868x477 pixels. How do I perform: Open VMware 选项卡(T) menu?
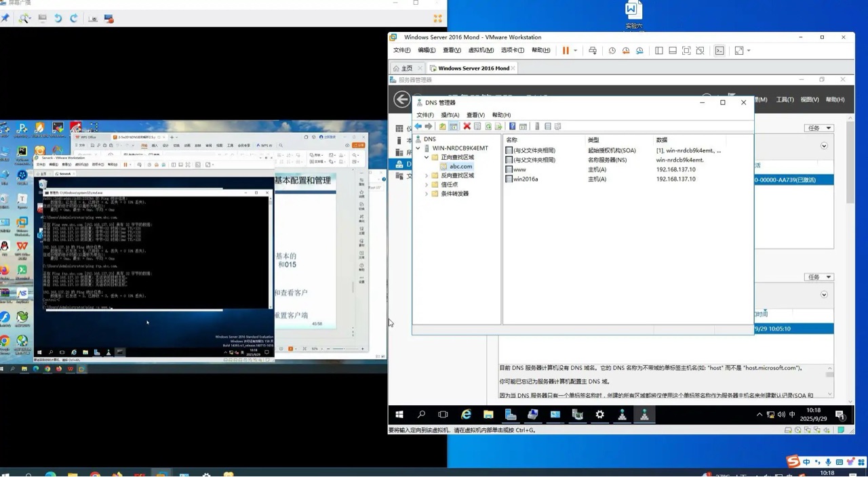pyautogui.click(x=512, y=50)
